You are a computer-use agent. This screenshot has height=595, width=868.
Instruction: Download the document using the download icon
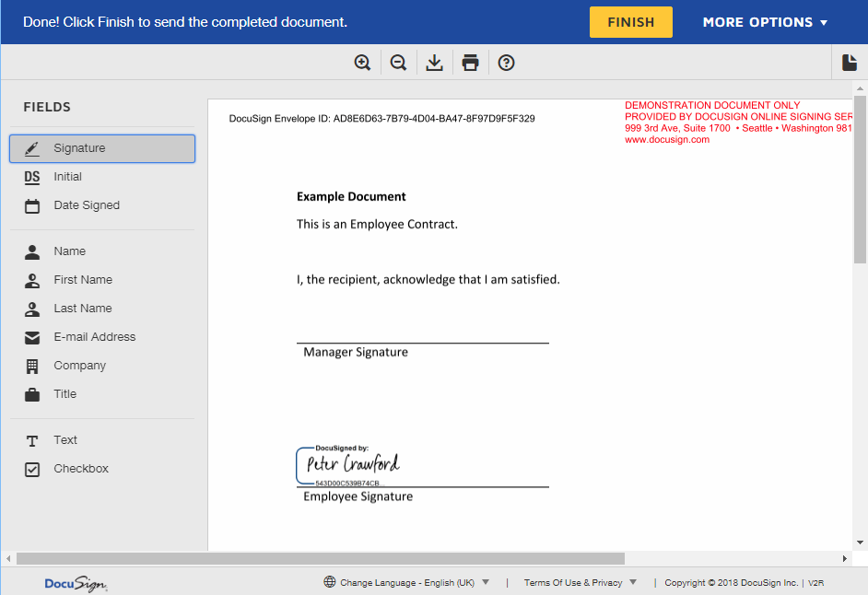435,63
